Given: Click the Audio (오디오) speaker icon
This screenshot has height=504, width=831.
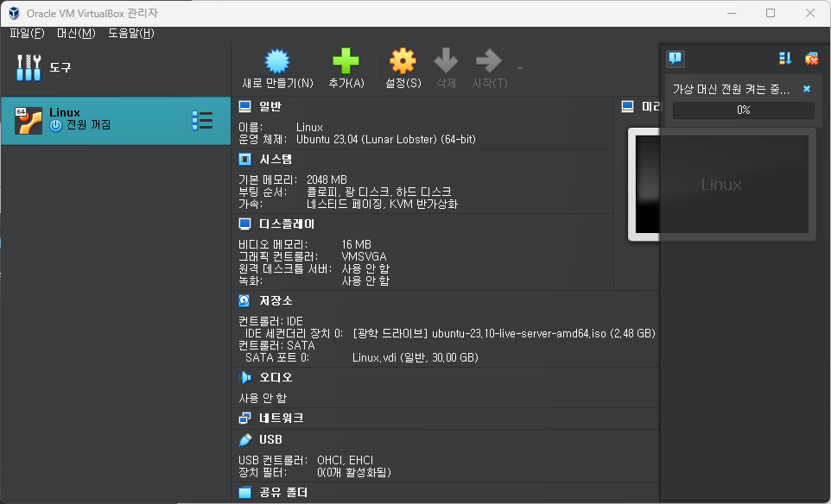Looking at the screenshot, I should [244, 377].
